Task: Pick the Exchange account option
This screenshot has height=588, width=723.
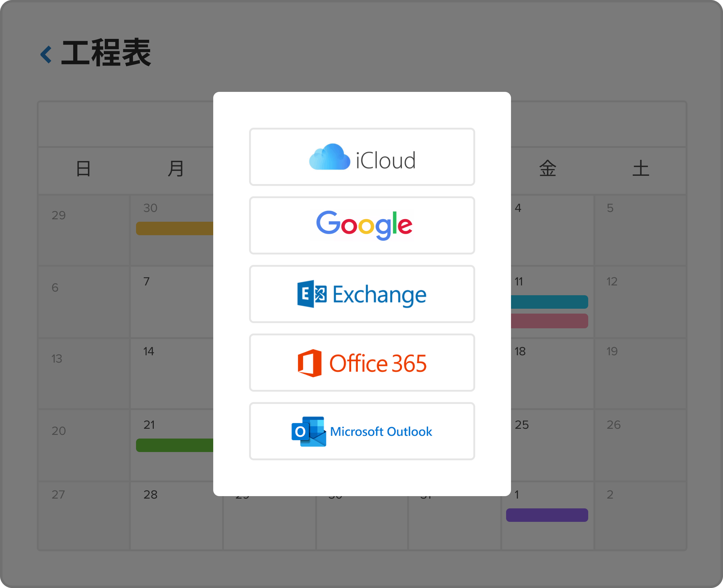Action: click(362, 294)
